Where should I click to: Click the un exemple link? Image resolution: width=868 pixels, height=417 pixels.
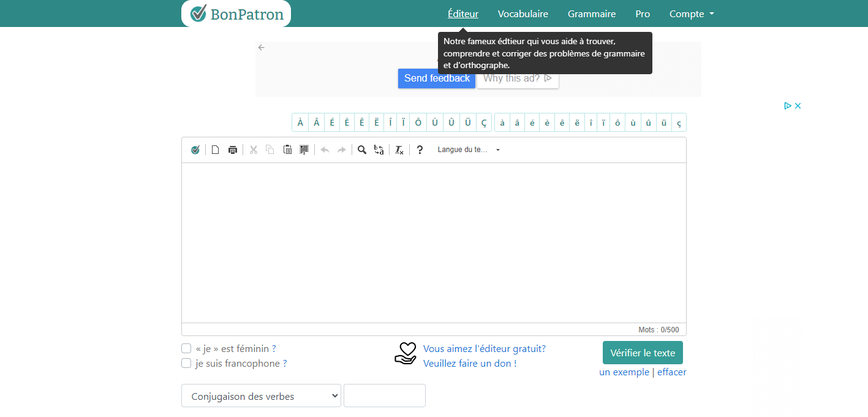(624, 372)
